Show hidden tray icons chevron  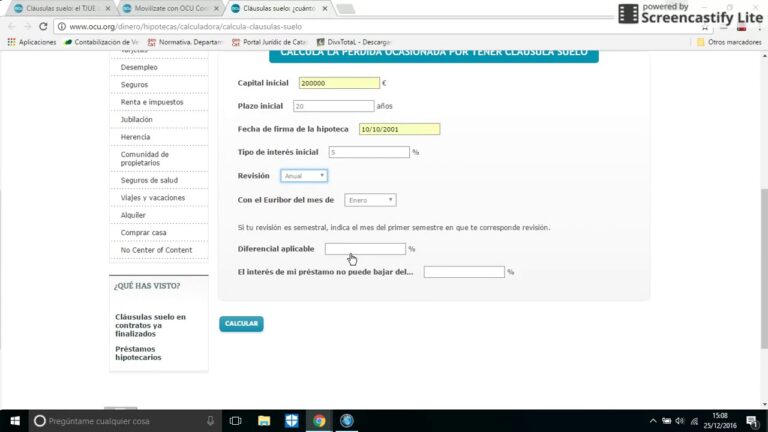tap(653, 421)
